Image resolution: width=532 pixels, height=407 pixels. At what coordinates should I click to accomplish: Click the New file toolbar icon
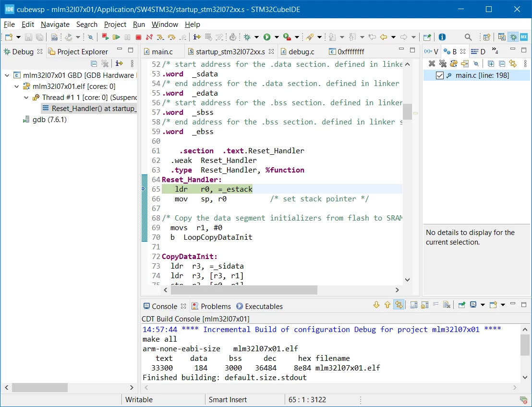9,37
